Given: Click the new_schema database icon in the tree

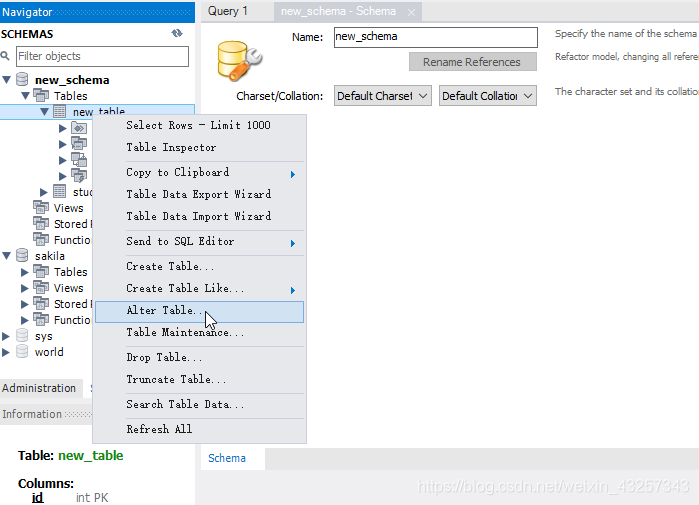Looking at the screenshot, I should (22, 79).
